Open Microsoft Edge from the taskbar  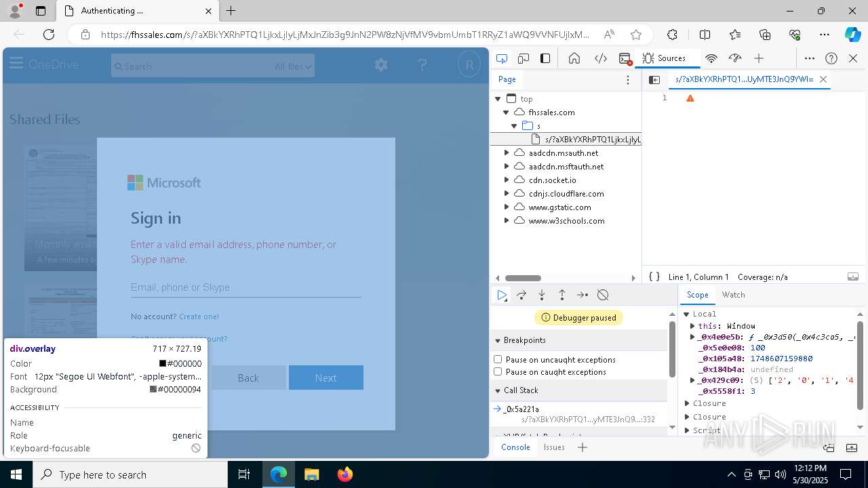pos(279,474)
